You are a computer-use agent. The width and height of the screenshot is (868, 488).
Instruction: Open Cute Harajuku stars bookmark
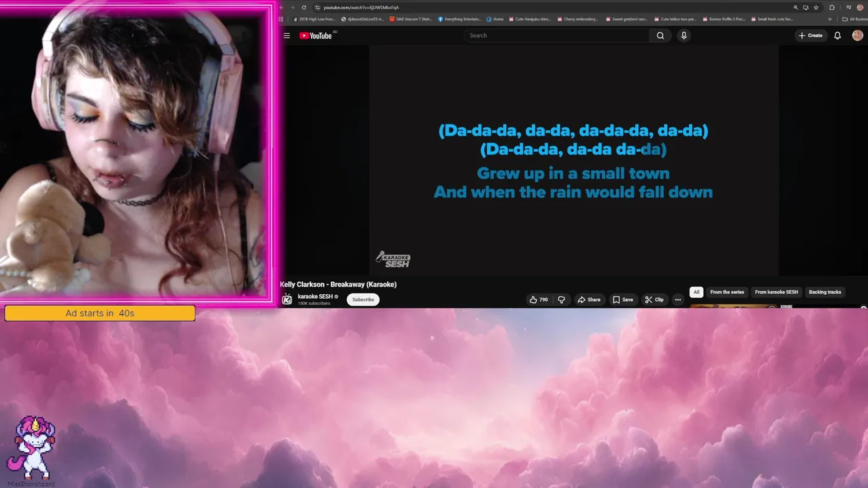(x=530, y=19)
